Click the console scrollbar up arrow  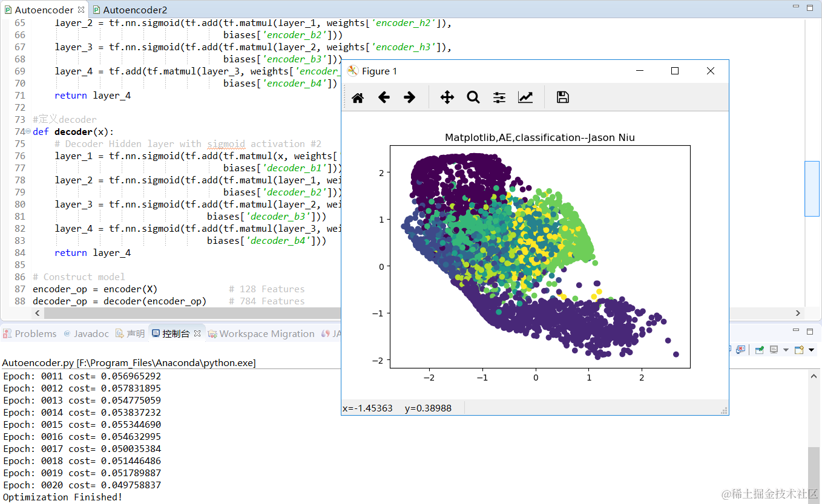tap(814, 376)
